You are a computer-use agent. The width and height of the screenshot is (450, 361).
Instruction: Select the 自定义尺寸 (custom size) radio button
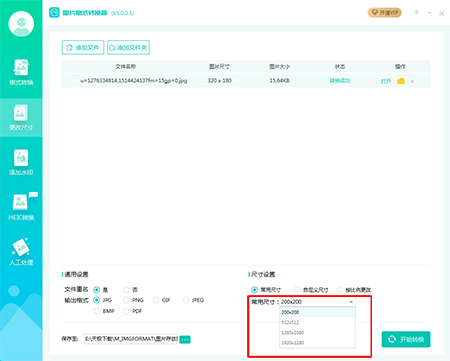tap(297, 290)
